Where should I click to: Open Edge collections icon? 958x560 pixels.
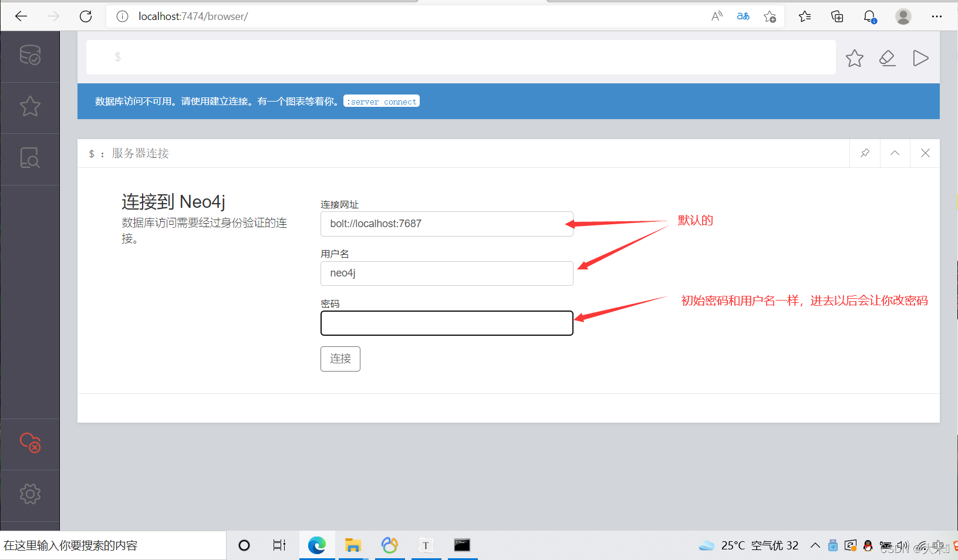click(838, 16)
